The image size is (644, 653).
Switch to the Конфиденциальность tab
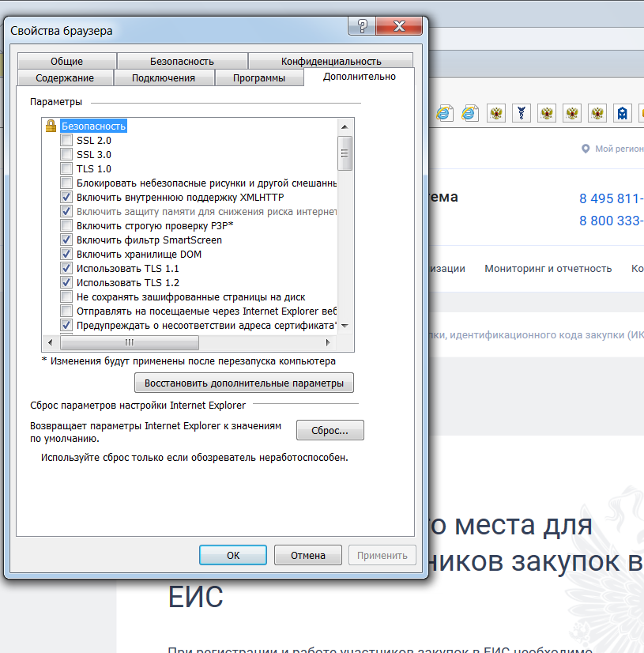[330, 61]
